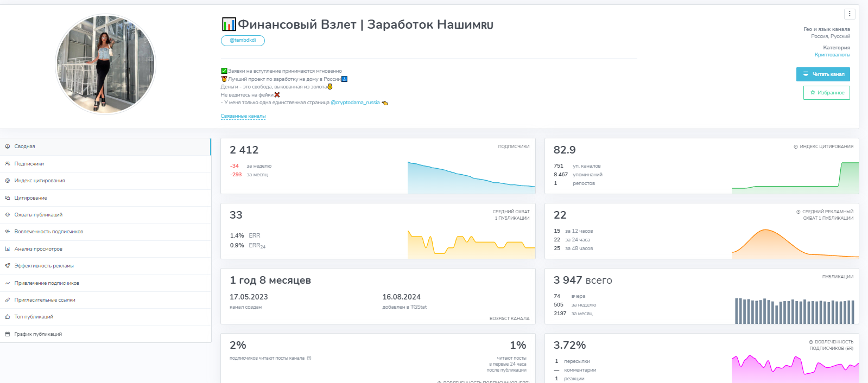Click the 8 467 упоминаний value
This screenshot has height=383, width=868.
tap(561, 175)
